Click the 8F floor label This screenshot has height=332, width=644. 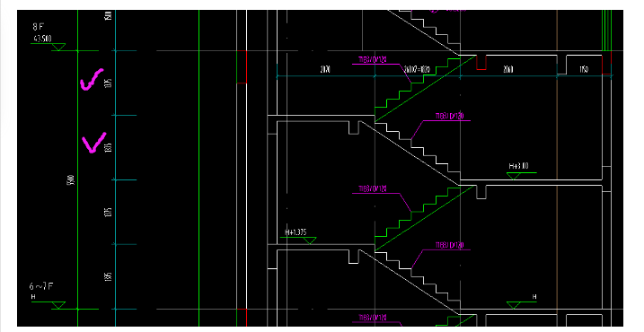[38, 27]
